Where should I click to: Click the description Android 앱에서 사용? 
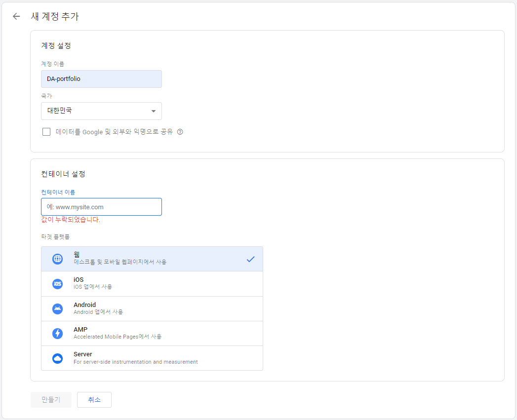[x=98, y=312]
